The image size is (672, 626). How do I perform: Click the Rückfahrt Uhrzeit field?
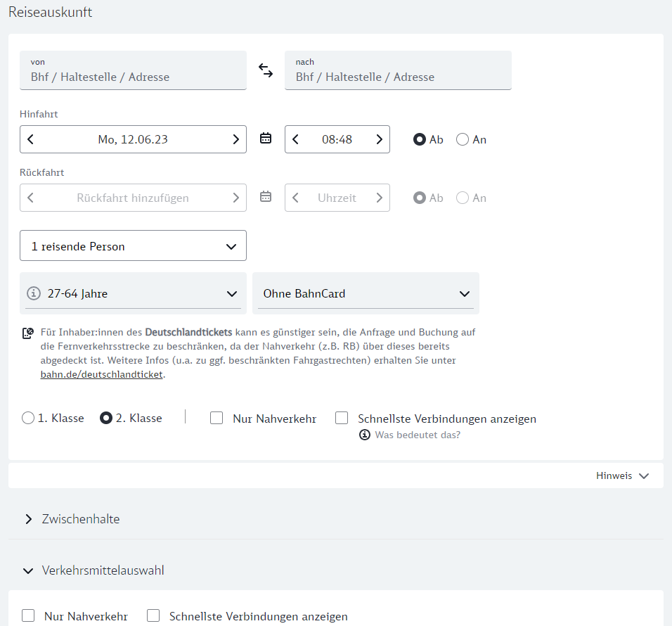(337, 198)
